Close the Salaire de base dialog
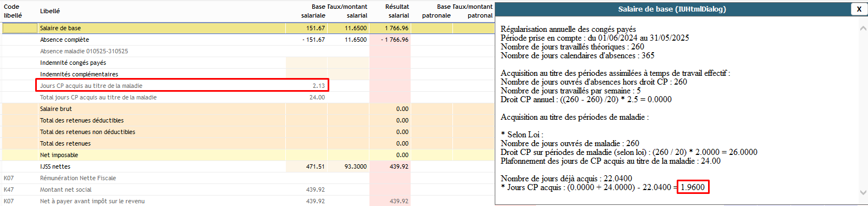Image resolution: width=868 pixels, height=206 pixels. tap(859, 9)
